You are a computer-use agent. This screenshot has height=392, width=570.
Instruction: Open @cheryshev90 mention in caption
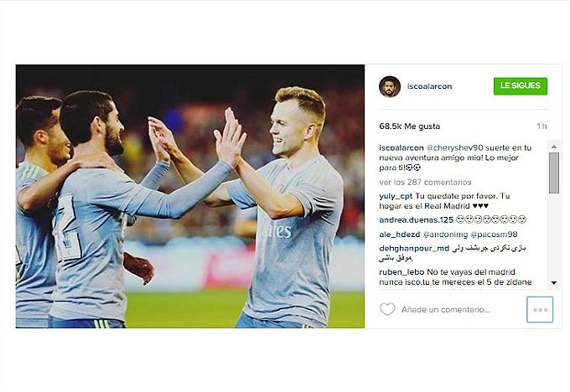(x=454, y=148)
